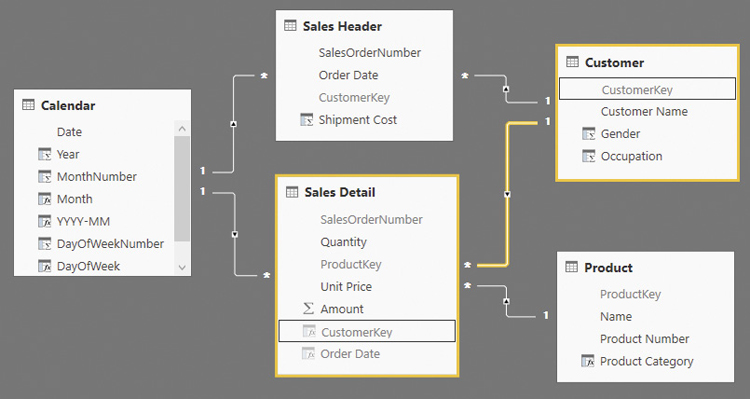This screenshot has width=750, height=399.
Task: Click the Customer table icon
Action: click(572, 62)
